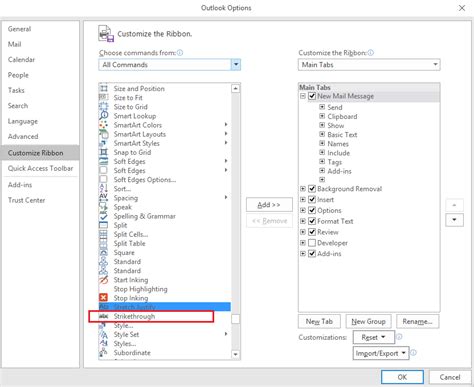
Task: Click the Styles... command icon
Action: (104, 343)
